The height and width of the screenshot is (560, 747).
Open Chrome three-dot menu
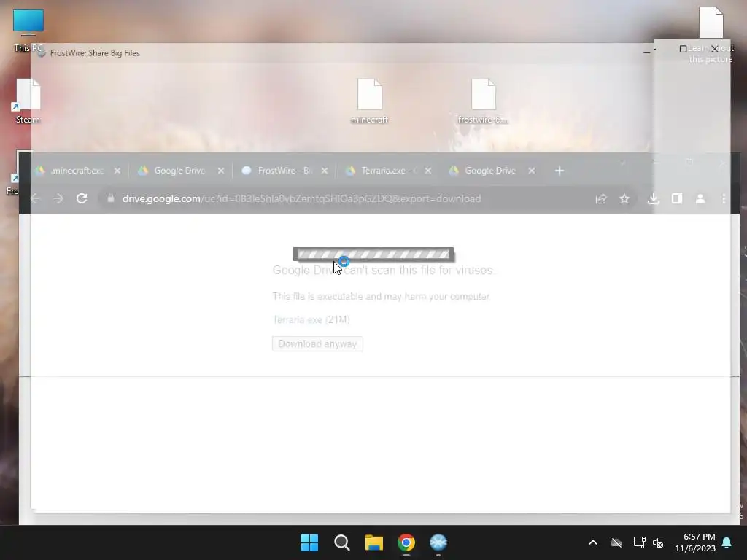click(724, 198)
